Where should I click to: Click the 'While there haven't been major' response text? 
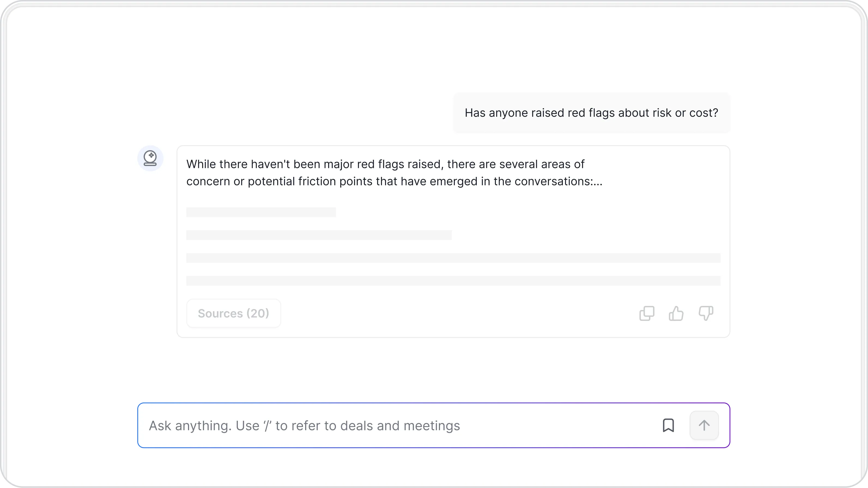click(394, 173)
